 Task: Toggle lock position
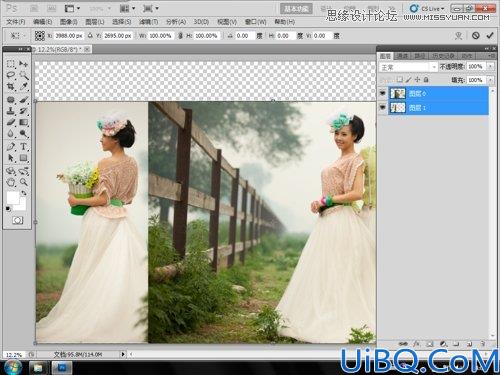coord(417,80)
